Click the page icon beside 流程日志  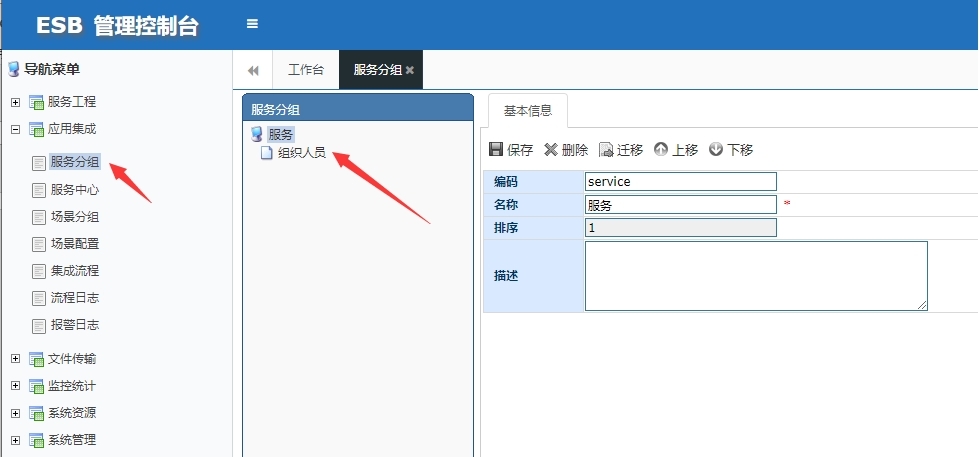(39, 298)
